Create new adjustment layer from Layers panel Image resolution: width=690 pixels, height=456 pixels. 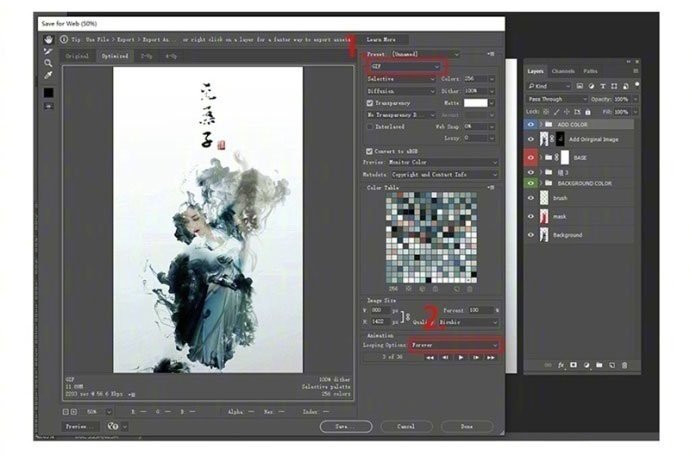[586, 365]
